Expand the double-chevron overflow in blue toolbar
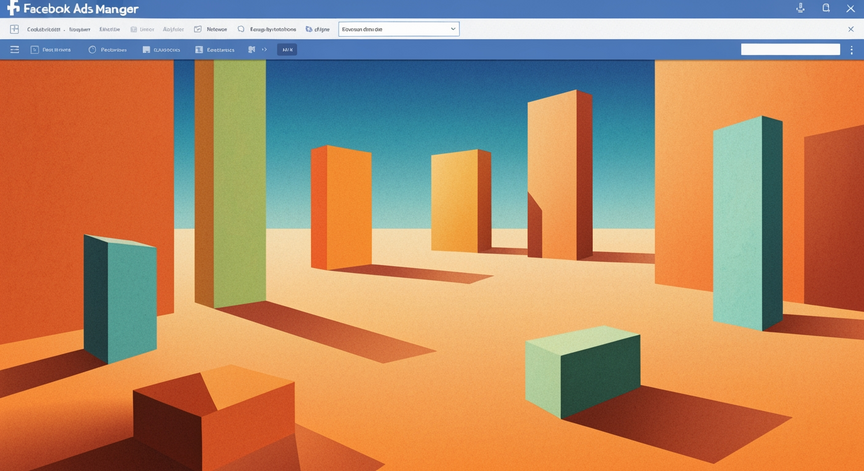This screenshot has width=864, height=471. (x=264, y=50)
